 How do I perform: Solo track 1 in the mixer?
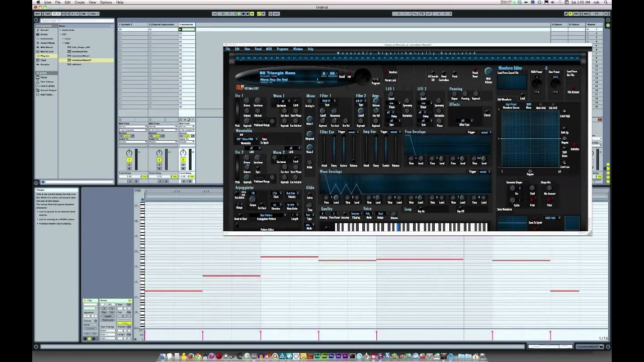[x=129, y=164]
